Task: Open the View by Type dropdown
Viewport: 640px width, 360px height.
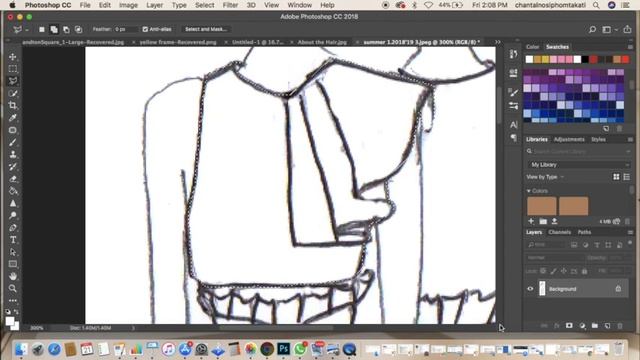Action: pyautogui.click(x=545, y=177)
